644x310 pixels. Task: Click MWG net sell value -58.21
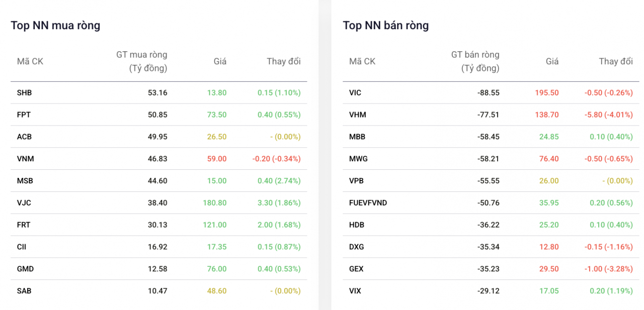[489, 159]
